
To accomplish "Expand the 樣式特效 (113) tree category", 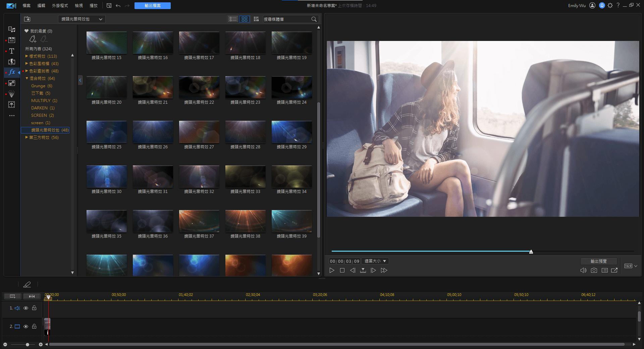I will (x=27, y=56).
